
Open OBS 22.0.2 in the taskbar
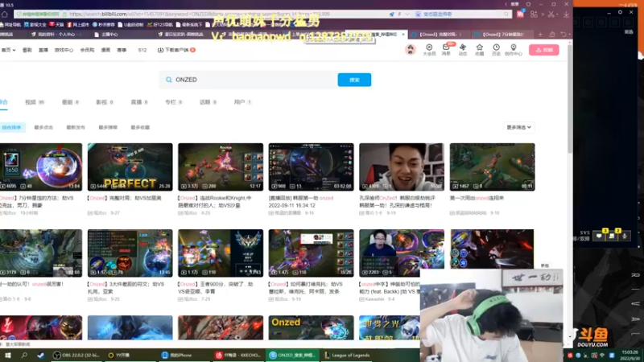click(77, 356)
